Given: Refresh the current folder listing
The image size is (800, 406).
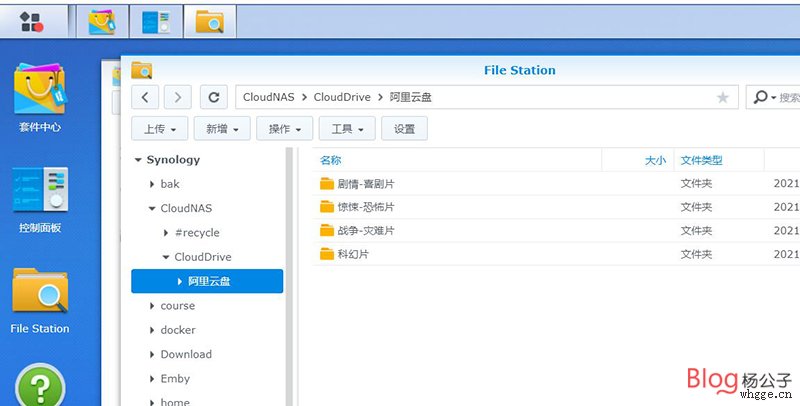Looking at the screenshot, I should point(214,97).
